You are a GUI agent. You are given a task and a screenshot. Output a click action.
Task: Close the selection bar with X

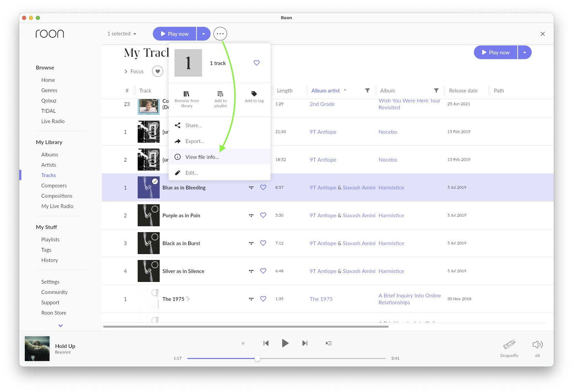pyautogui.click(x=543, y=34)
